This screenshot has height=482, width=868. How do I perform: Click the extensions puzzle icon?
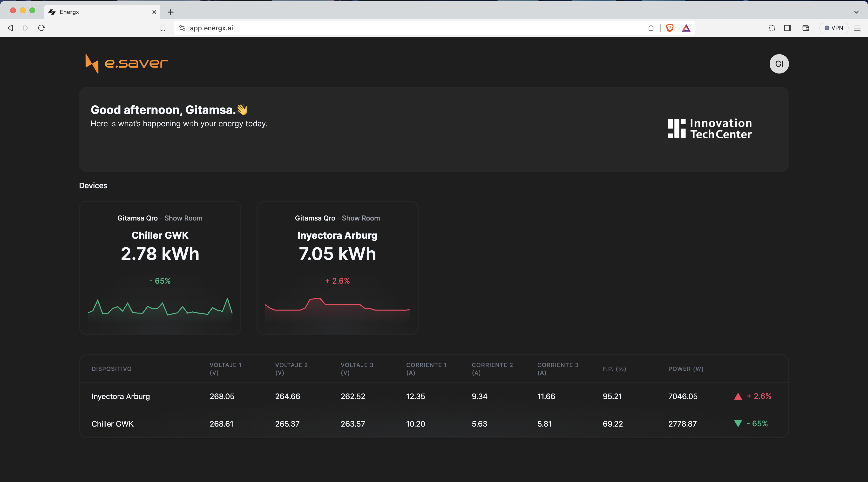pos(772,28)
